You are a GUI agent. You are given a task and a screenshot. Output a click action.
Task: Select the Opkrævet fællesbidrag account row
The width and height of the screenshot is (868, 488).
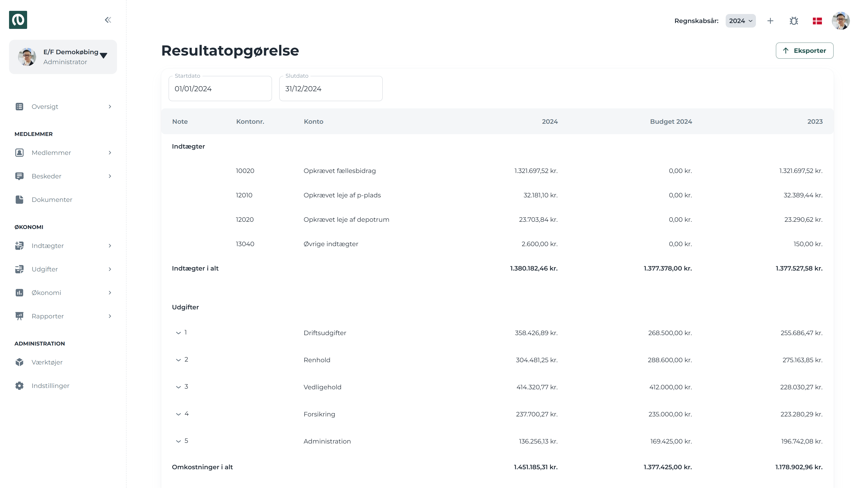[497, 171]
